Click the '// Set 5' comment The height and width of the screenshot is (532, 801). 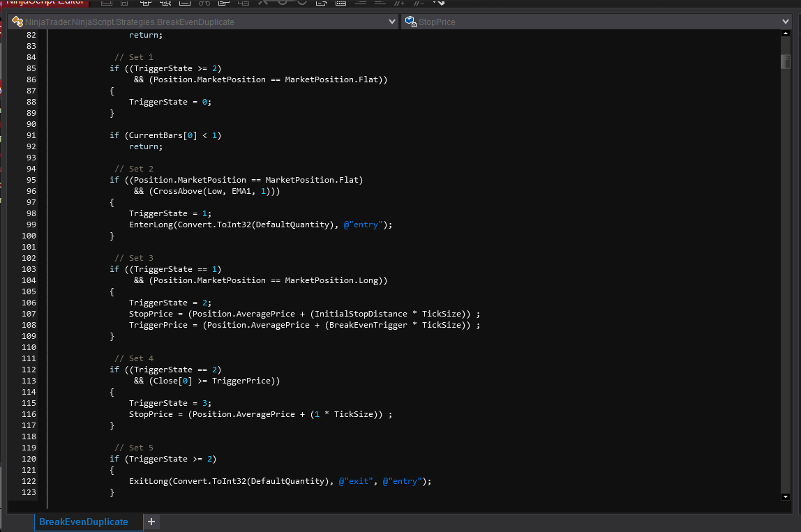pyautogui.click(x=133, y=448)
